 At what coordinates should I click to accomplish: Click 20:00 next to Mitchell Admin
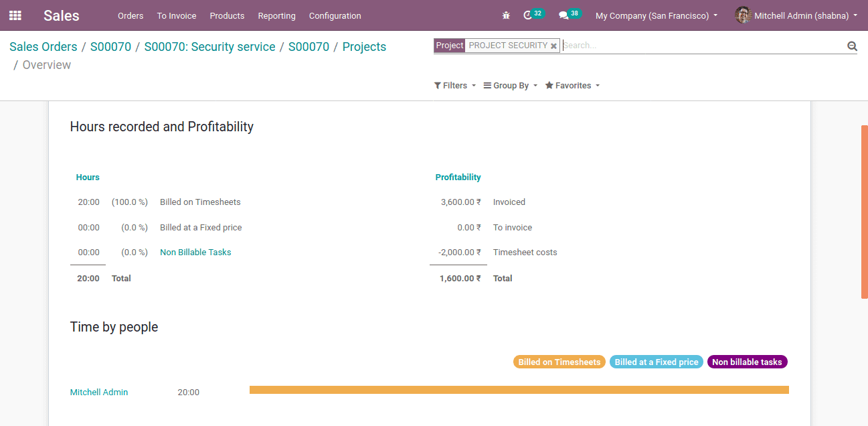[188, 393]
